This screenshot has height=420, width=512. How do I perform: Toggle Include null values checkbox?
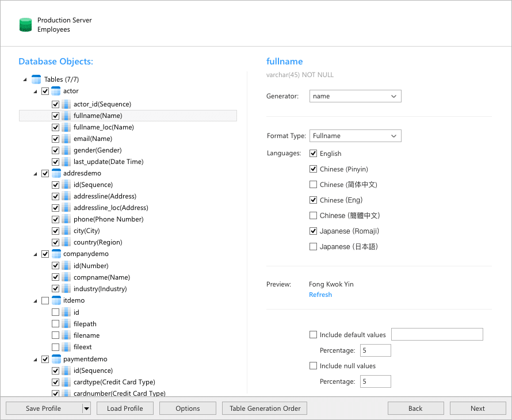click(x=313, y=366)
